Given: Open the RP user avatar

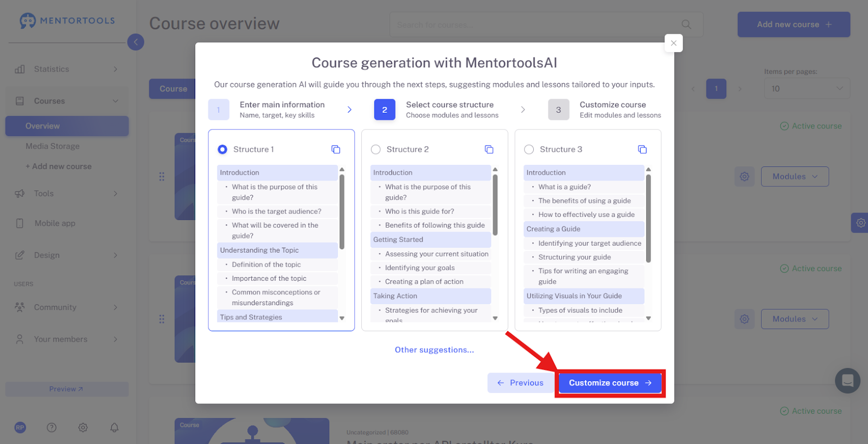Looking at the screenshot, I should [20, 427].
